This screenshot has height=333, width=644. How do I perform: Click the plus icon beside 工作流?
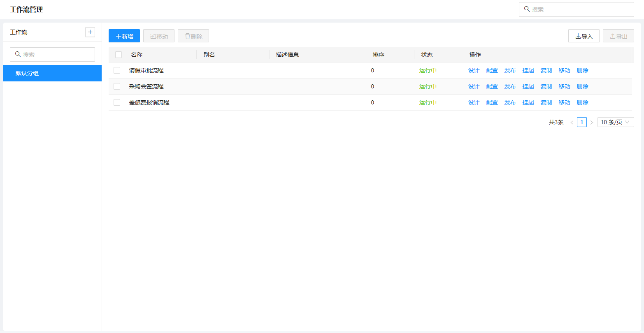[90, 32]
